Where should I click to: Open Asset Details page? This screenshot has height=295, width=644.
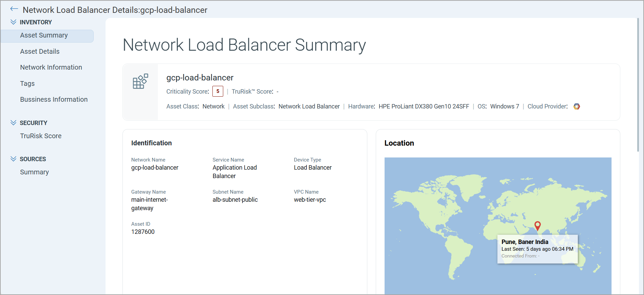40,51
